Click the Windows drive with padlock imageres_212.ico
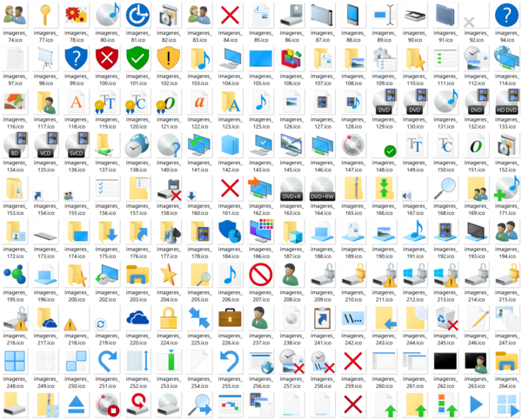 pos(415,275)
